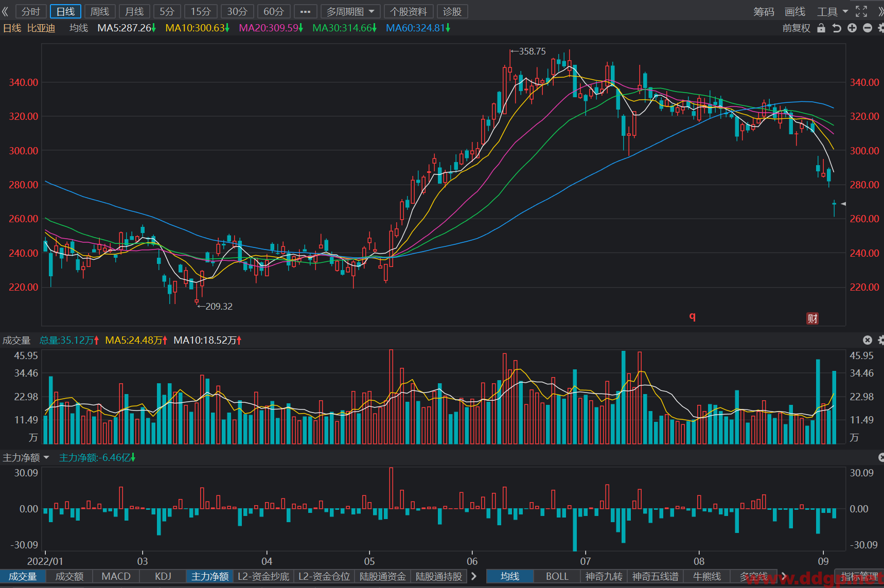Open the 多周期图 dropdown
Viewport: 884px width, 588px height.
pos(350,11)
